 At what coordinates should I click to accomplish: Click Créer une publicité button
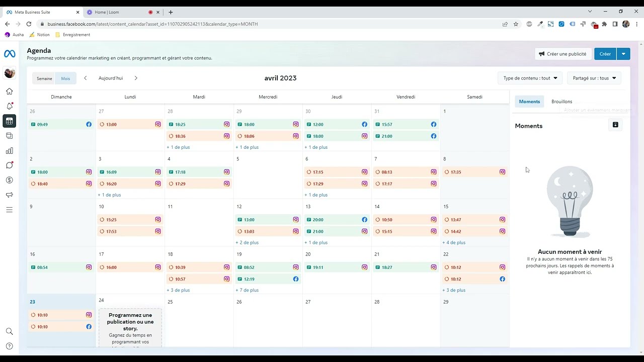562,54
